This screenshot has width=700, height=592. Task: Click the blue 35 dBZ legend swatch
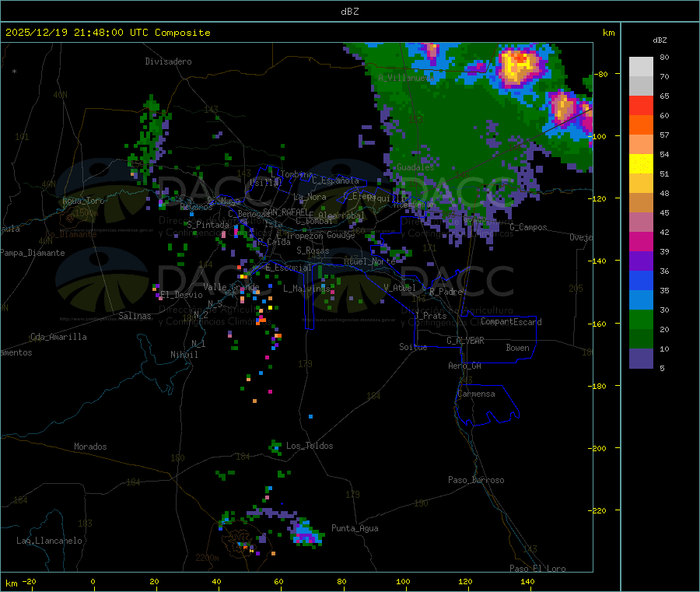click(x=641, y=280)
